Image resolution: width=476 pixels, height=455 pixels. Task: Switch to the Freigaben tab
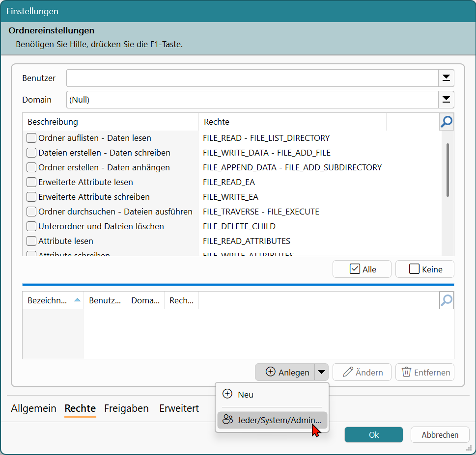click(x=126, y=408)
